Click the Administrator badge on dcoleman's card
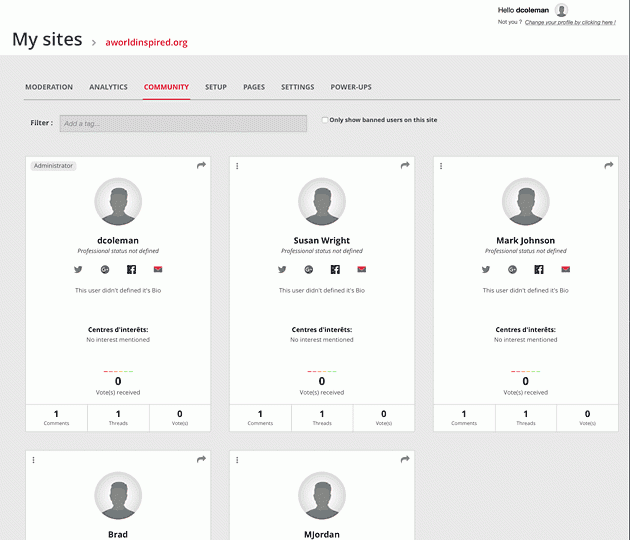 tap(53, 166)
